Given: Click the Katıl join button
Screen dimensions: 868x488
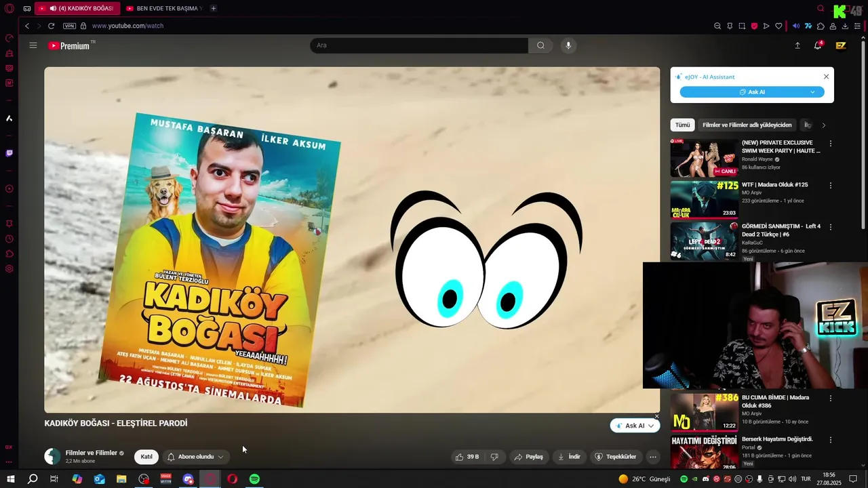Looking at the screenshot, I should point(146,457).
